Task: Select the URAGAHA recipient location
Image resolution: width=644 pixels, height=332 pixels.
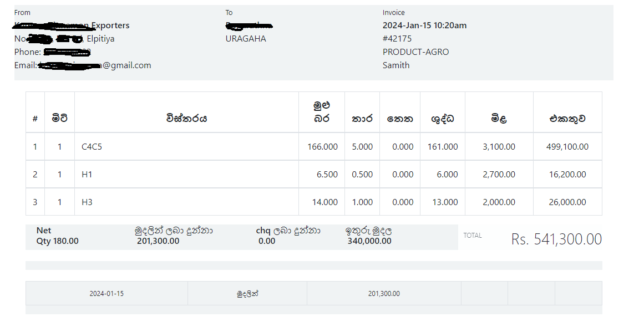Action: click(246, 39)
